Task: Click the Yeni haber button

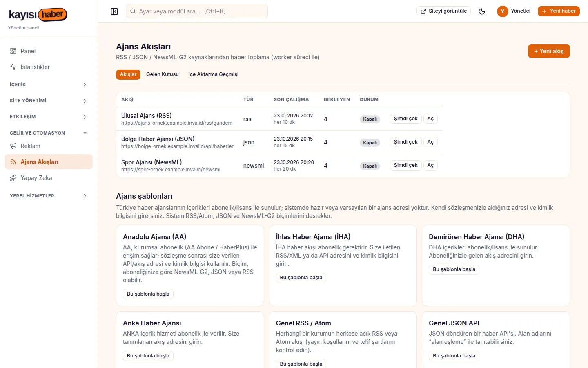Action: (559, 11)
